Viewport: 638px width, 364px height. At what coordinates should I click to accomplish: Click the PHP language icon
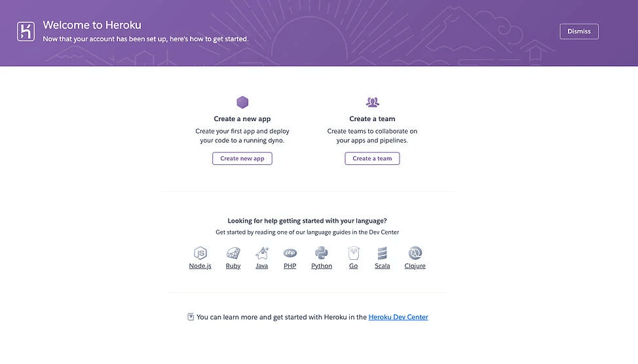pyautogui.click(x=290, y=253)
